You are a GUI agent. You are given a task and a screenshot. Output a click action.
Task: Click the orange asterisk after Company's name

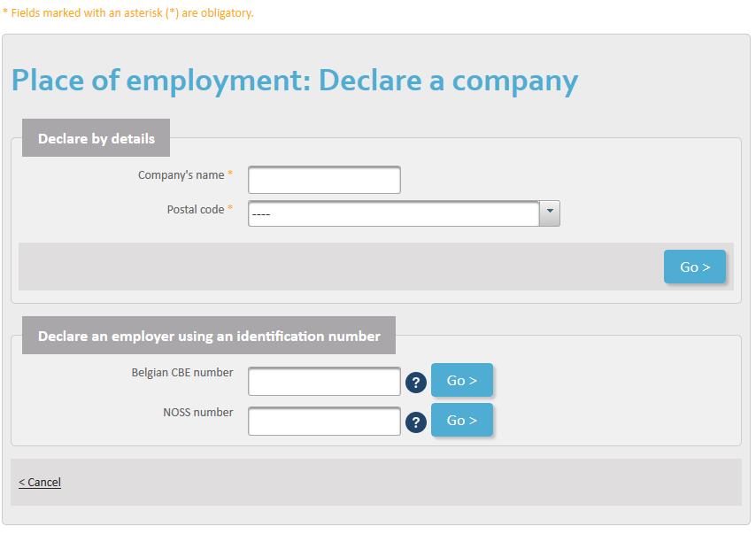[x=230, y=174]
